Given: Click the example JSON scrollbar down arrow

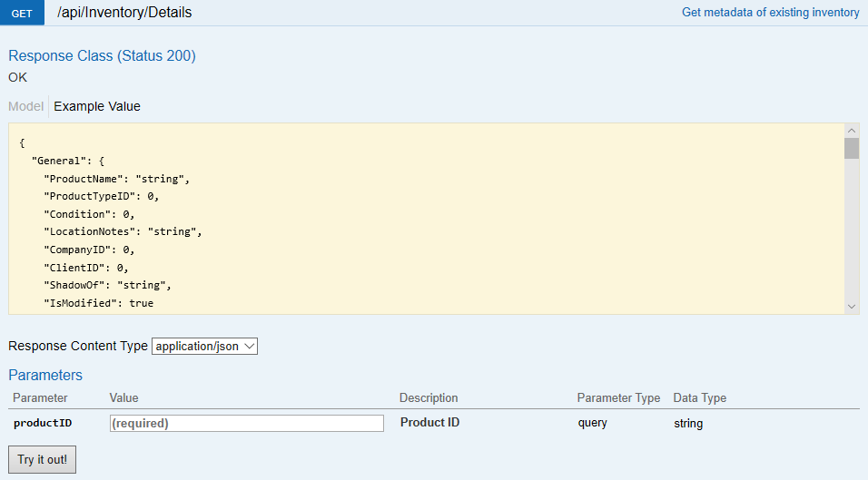Looking at the screenshot, I should coord(852,307).
